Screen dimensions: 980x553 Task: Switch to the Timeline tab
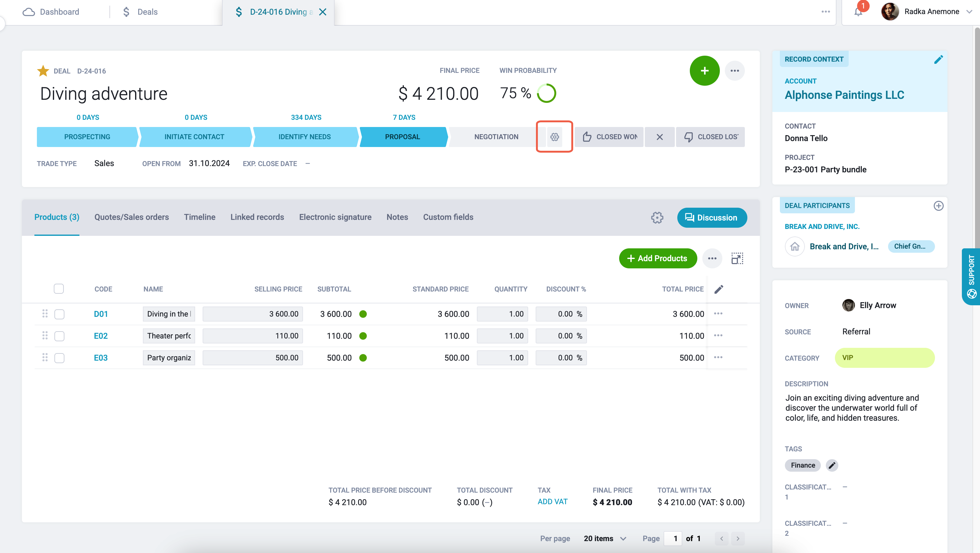(x=200, y=217)
